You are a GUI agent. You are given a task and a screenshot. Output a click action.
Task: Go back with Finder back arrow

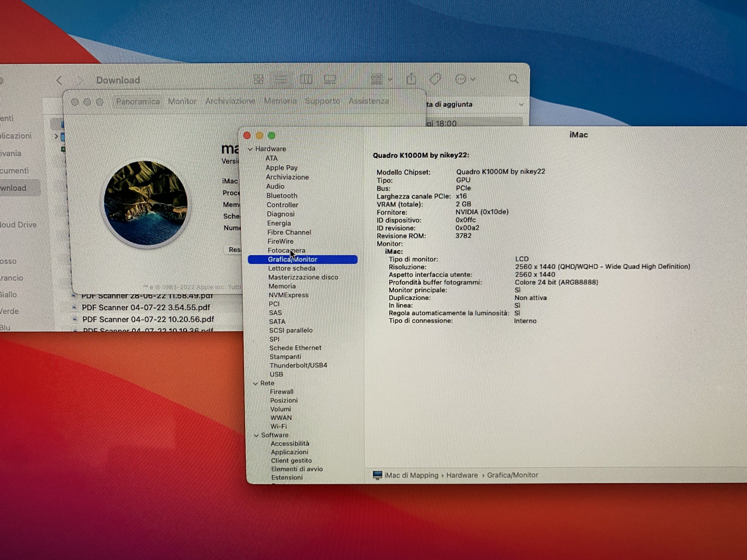pos(59,80)
